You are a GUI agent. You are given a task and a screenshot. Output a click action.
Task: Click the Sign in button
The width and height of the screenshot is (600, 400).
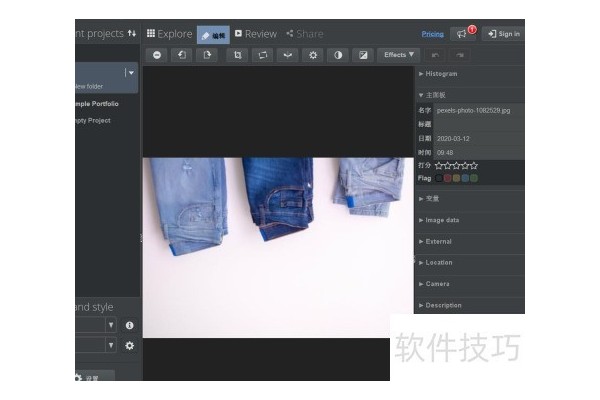504,34
